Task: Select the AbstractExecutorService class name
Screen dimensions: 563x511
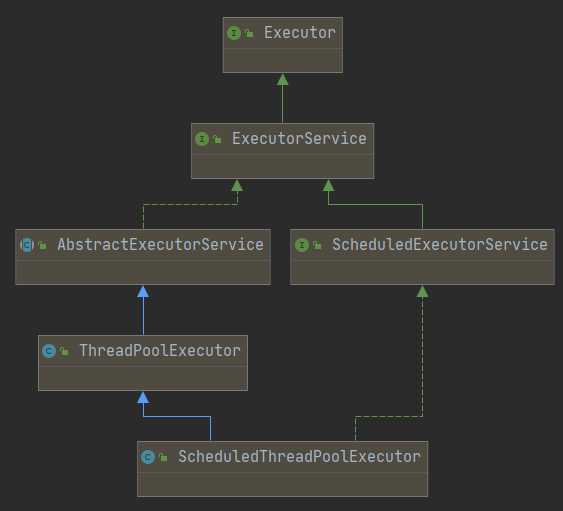Action: pyautogui.click(x=160, y=245)
